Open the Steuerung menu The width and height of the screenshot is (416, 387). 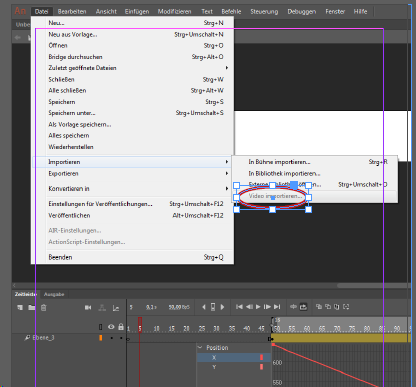pyautogui.click(x=264, y=12)
